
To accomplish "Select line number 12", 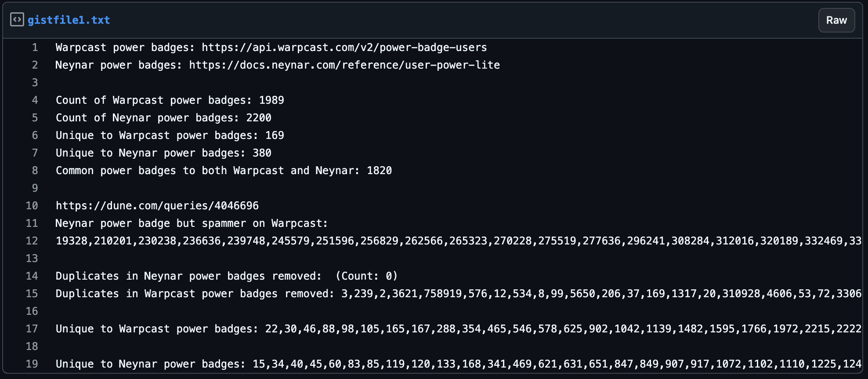I will coord(32,241).
